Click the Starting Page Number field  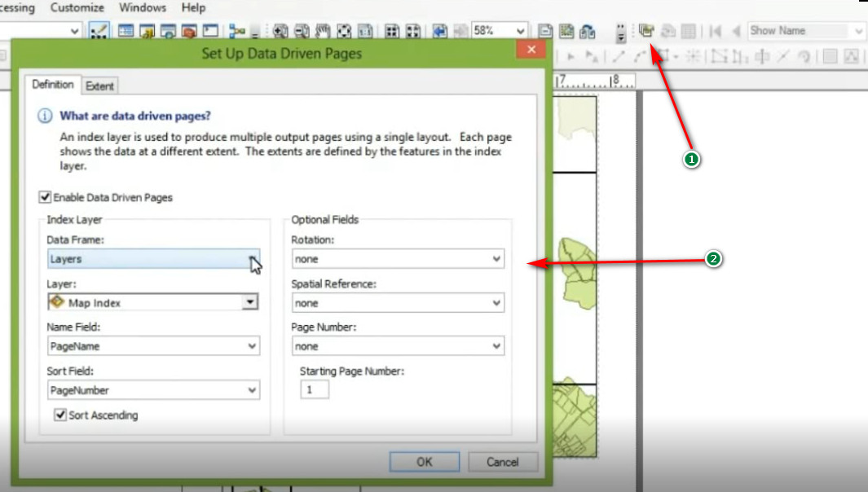pyautogui.click(x=314, y=389)
